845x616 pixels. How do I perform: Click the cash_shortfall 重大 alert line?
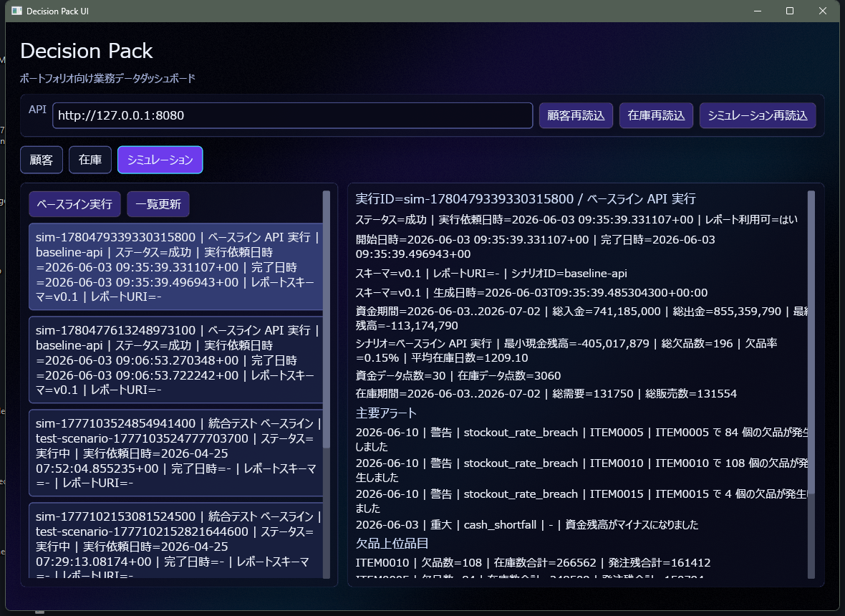tap(527, 525)
